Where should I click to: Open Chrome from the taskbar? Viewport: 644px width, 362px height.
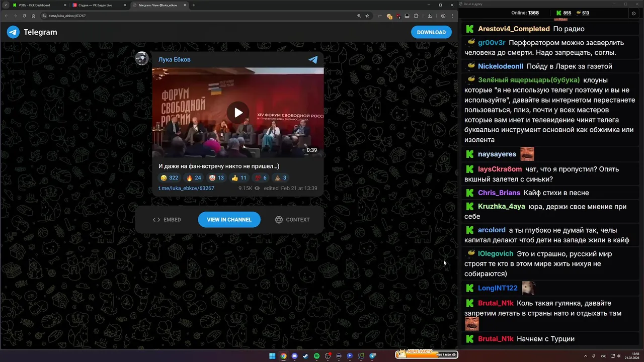(x=283, y=356)
